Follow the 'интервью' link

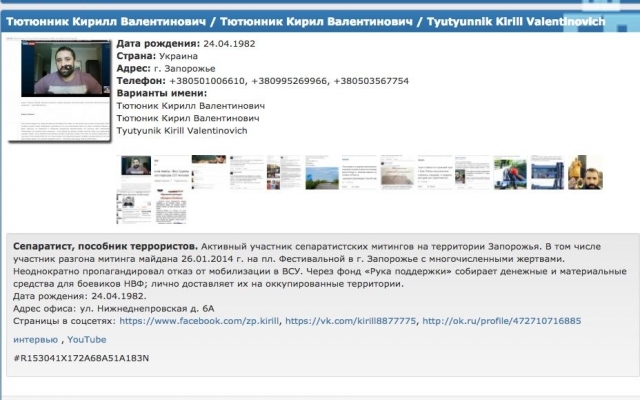coord(36,340)
